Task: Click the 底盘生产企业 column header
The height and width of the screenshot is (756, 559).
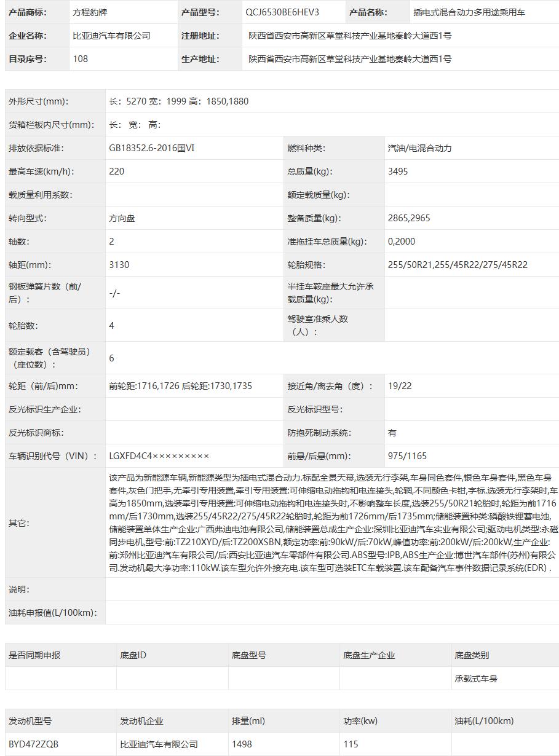Action: tap(369, 655)
